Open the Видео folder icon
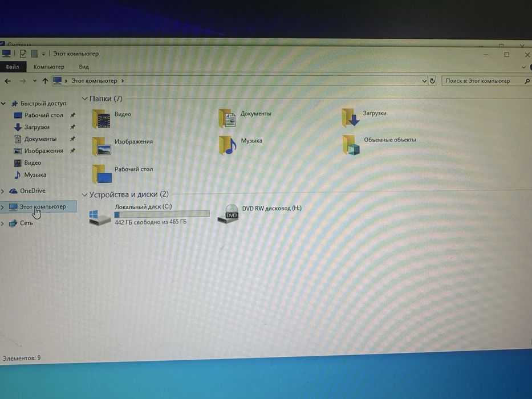 pos(101,119)
